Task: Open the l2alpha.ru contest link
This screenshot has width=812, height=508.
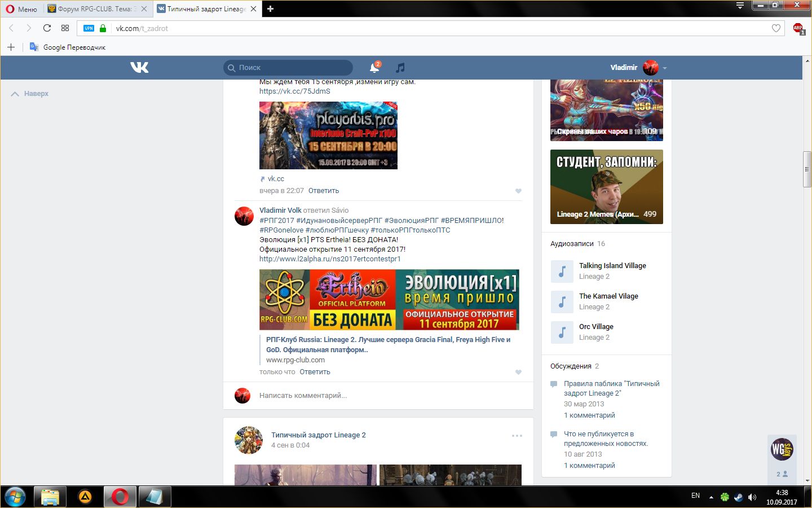Action: click(x=330, y=259)
